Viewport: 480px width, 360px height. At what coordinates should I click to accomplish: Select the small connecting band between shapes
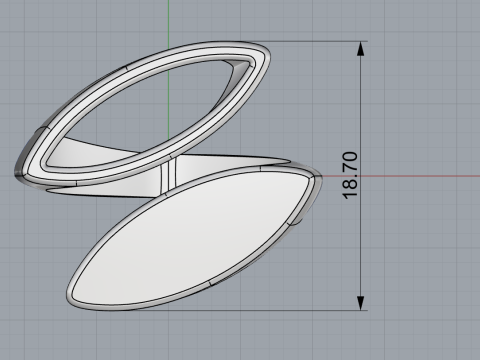[x=168, y=176]
